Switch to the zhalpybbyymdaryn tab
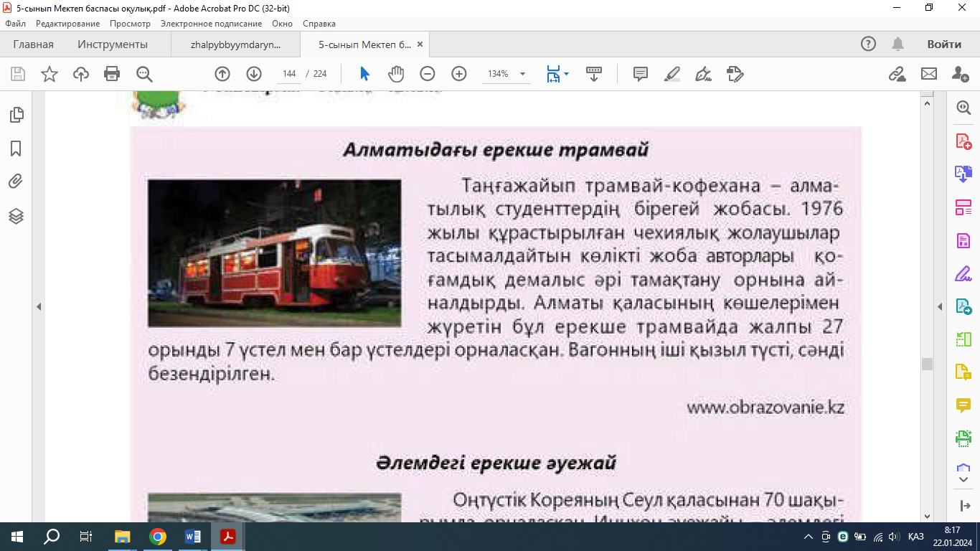Image resolution: width=980 pixels, height=551 pixels. point(236,44)
